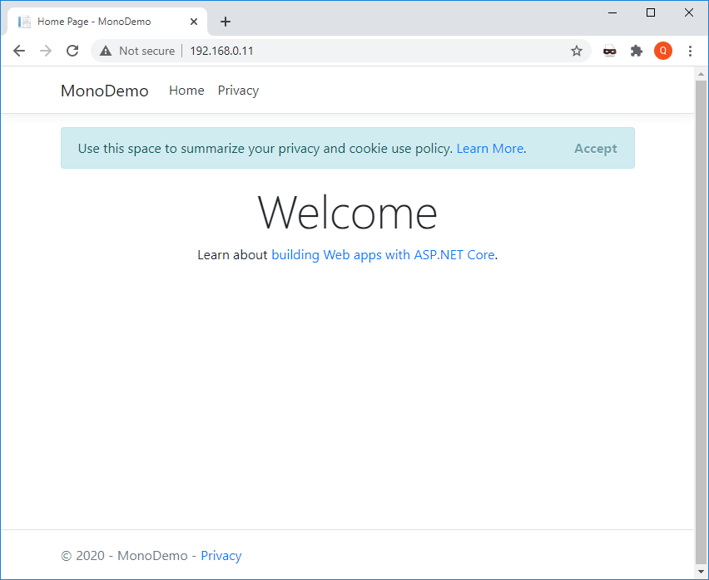Go to Home in the navbar

pos(186,91)
